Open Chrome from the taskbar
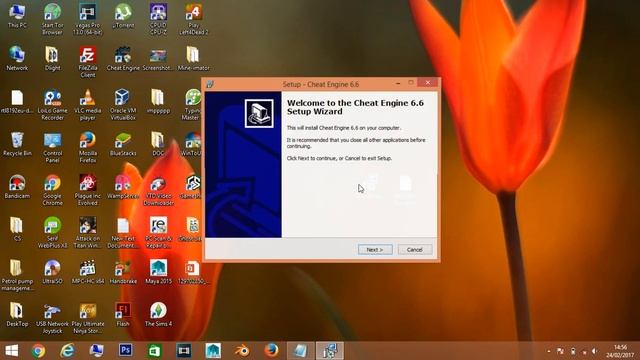This screenshot has height=360, width=640. tap(39, 351)
